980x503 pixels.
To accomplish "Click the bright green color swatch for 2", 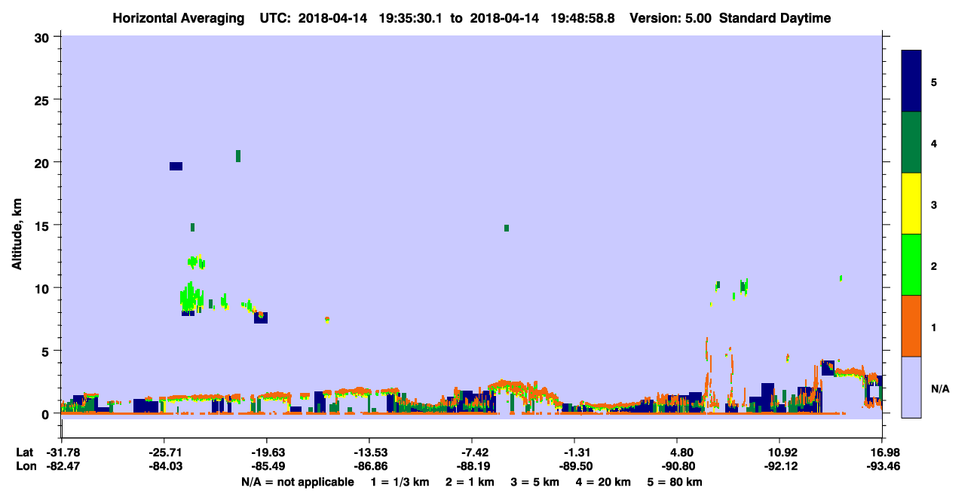I will [911, 265].
